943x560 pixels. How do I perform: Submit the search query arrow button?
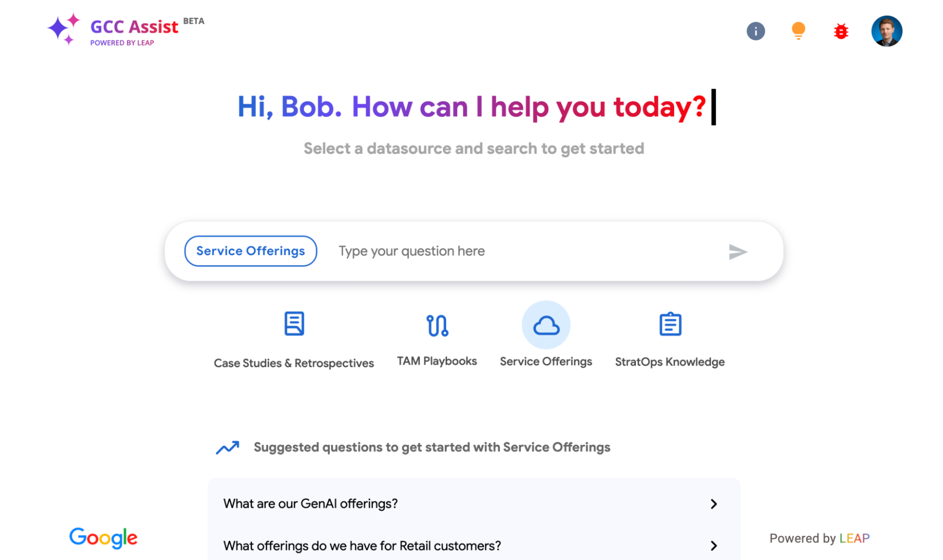point(738,251)
